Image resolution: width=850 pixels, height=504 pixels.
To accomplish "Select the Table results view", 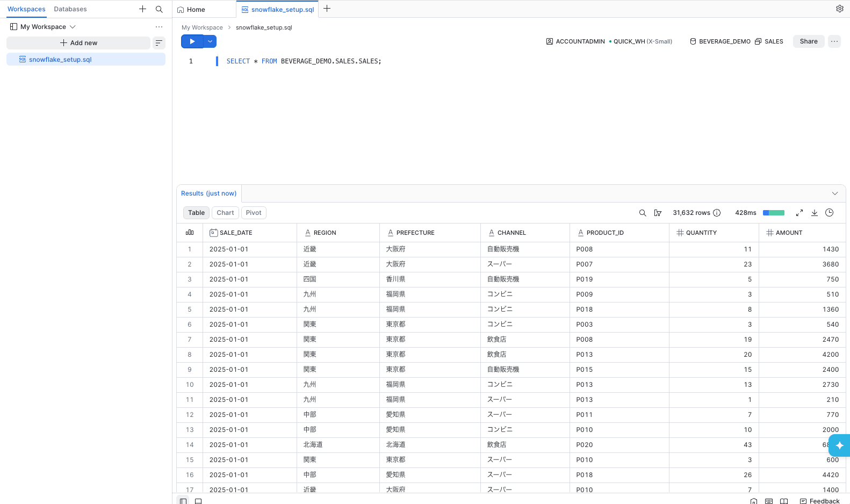I will tap(196, 213).
